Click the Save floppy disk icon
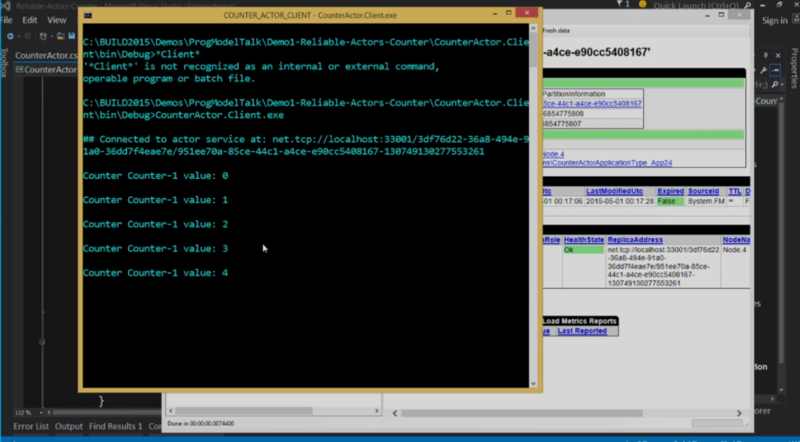This screenshot has width=800, height=442. coord(72,36)
